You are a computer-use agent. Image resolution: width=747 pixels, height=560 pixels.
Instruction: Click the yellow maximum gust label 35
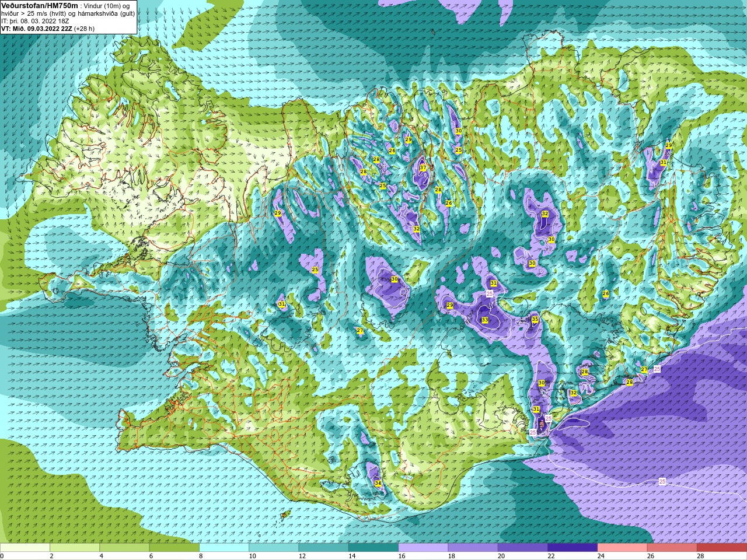535,319
